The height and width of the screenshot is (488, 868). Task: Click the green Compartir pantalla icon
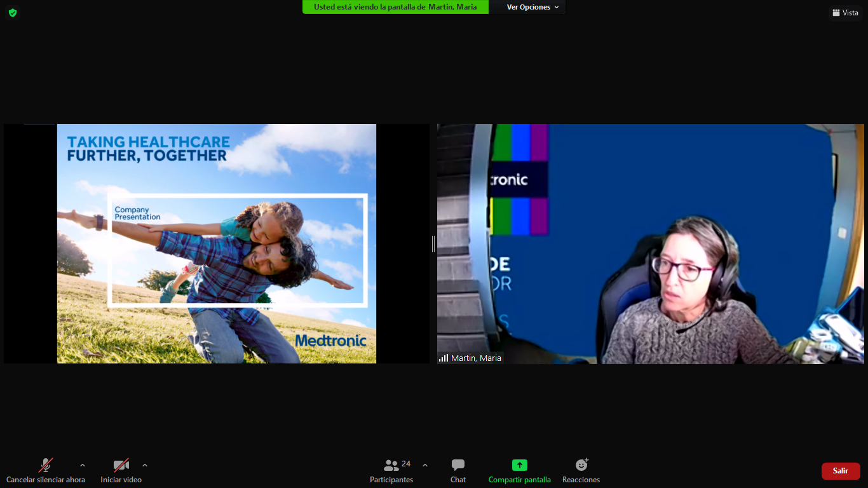pyautogui.click(x=520, y=465)
